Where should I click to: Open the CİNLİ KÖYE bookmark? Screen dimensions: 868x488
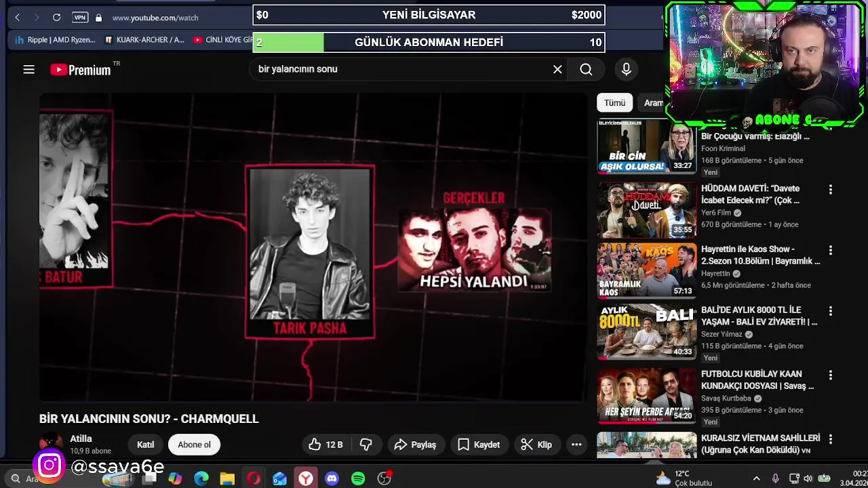[x=222, y=40]
